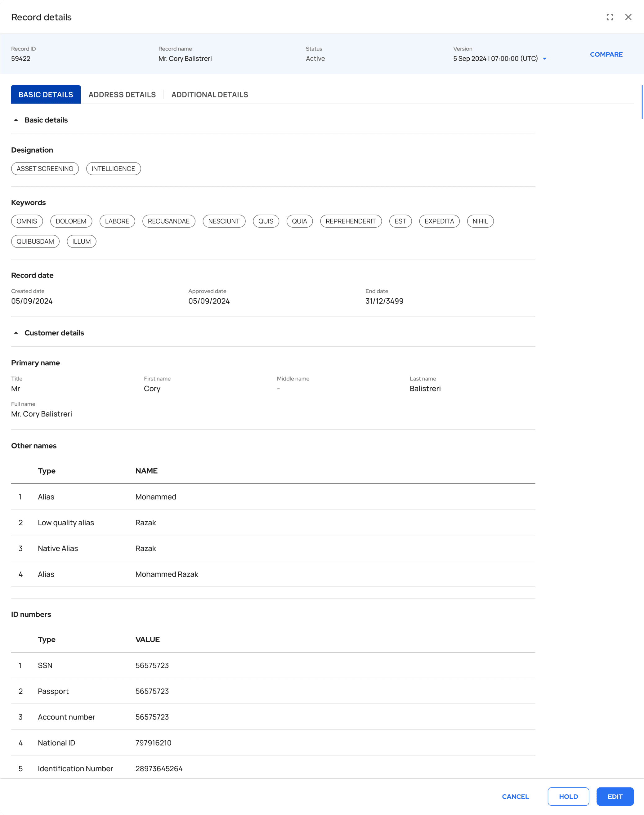The image size is (644, 815).
Task: Select the EXPEDITA keyword chip
Action: point(439,221)
